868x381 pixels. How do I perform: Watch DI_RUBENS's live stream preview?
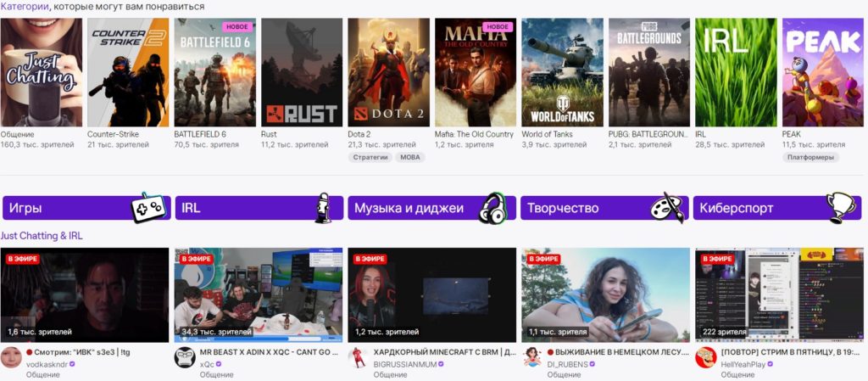point(606,294)
